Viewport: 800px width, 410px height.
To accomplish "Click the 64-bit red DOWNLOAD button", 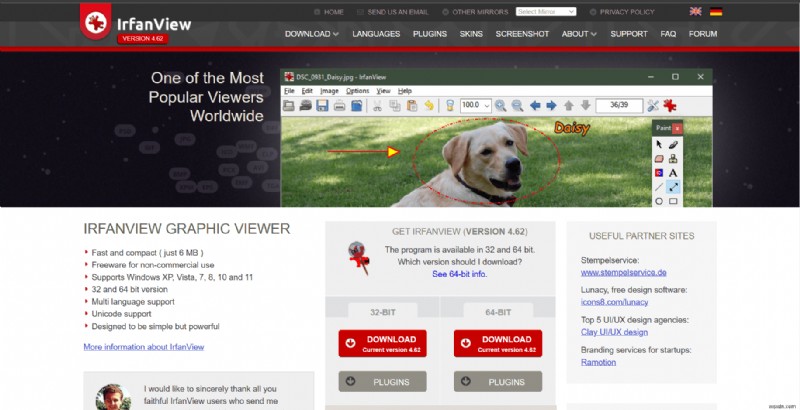I will coord(498,343).
